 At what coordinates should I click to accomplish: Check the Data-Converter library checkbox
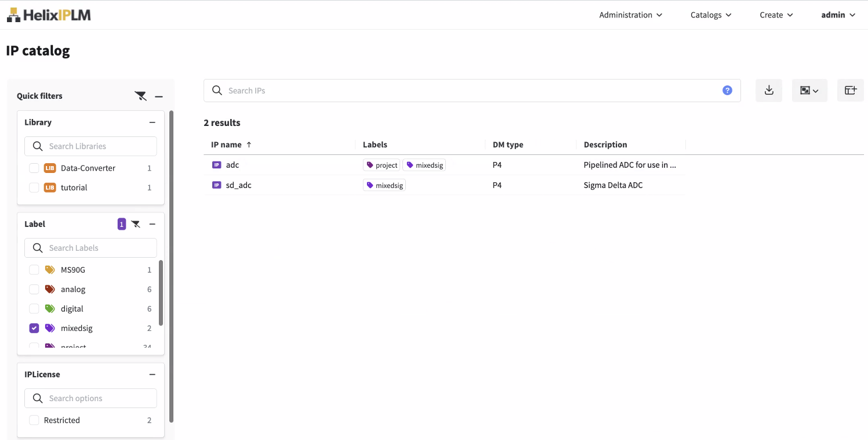[34, 168]
